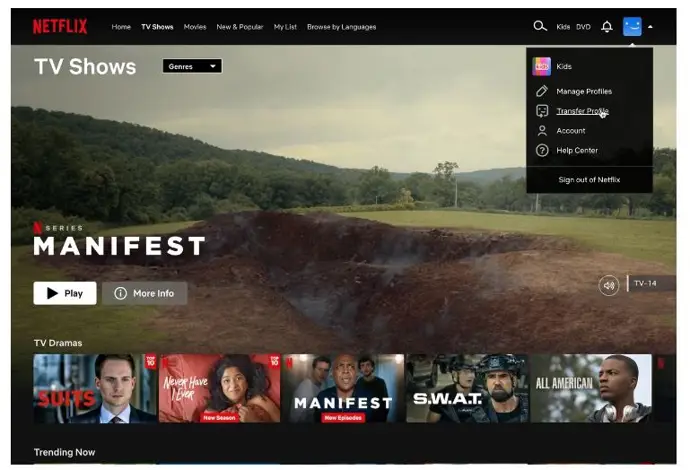
Task: Click the TV Dramas row title
Action: [58, 343]
